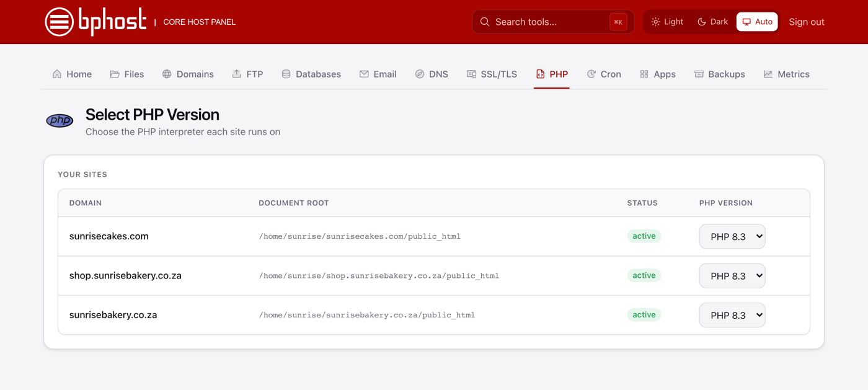868x390 pixels.
Task: Open the Email tab
Action: 378,74
